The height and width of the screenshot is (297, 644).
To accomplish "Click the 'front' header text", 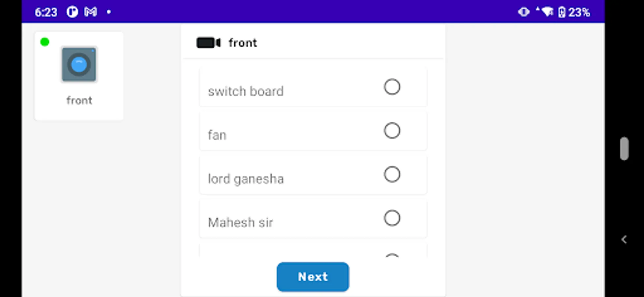I will (243, 43).
